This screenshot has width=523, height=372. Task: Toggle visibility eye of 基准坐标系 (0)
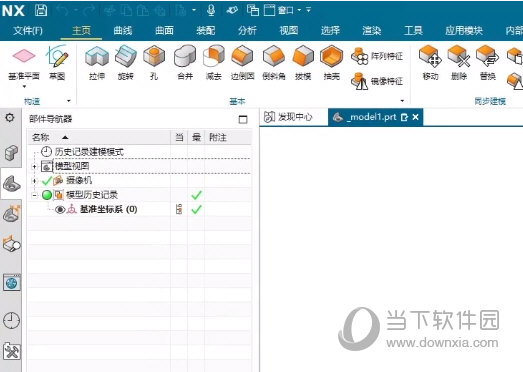60,210
